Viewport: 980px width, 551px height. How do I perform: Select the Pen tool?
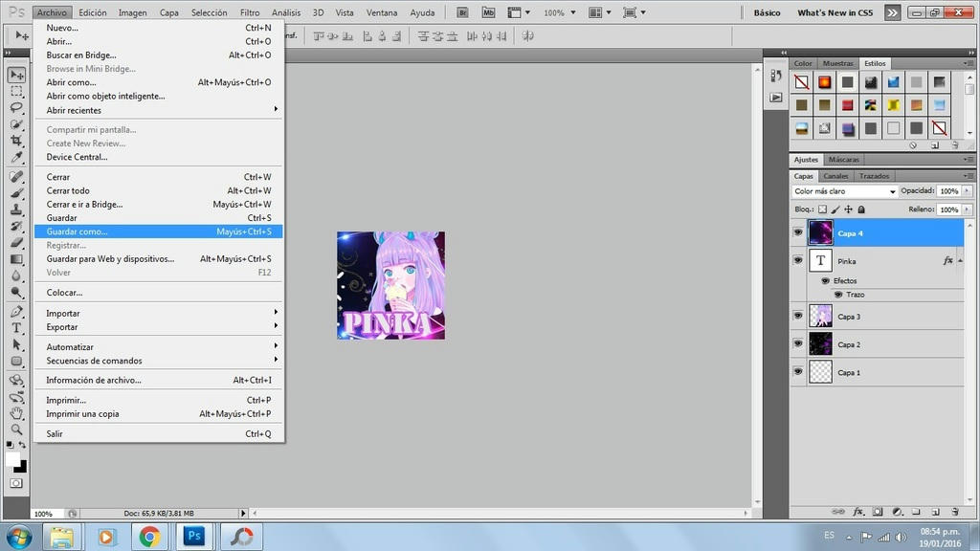pyautogui.click(x=17, y=312)
